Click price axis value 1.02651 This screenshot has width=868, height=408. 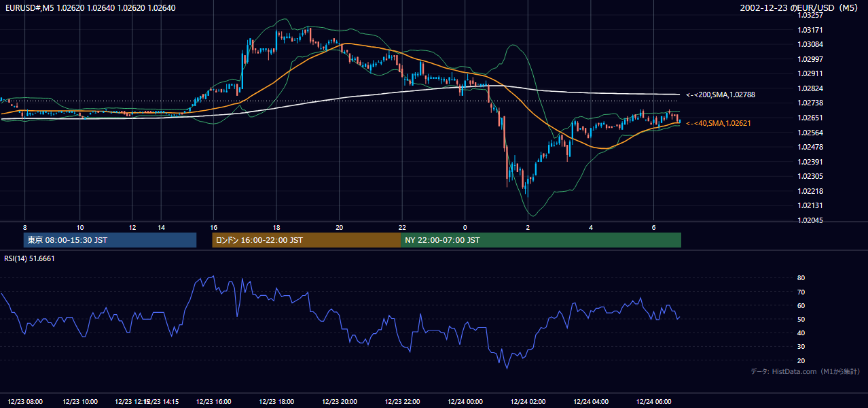click(810, 118)
